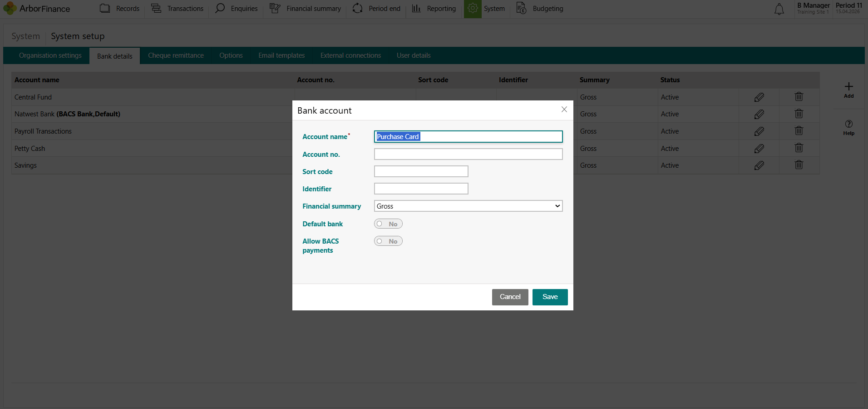
Task: Edit the Central Fund account
Action: [759, 97]
